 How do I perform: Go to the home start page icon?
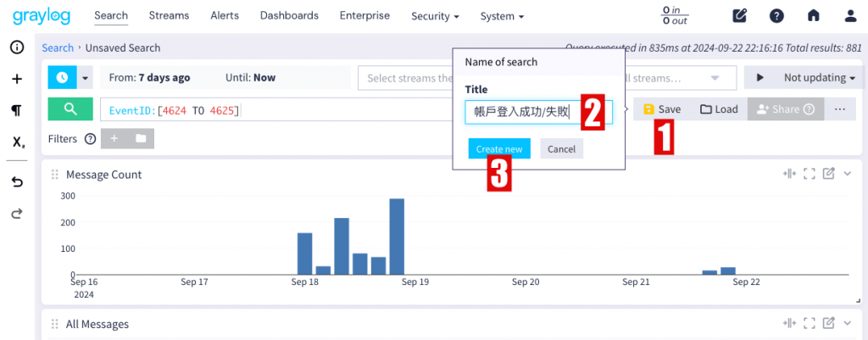point(813,15)
